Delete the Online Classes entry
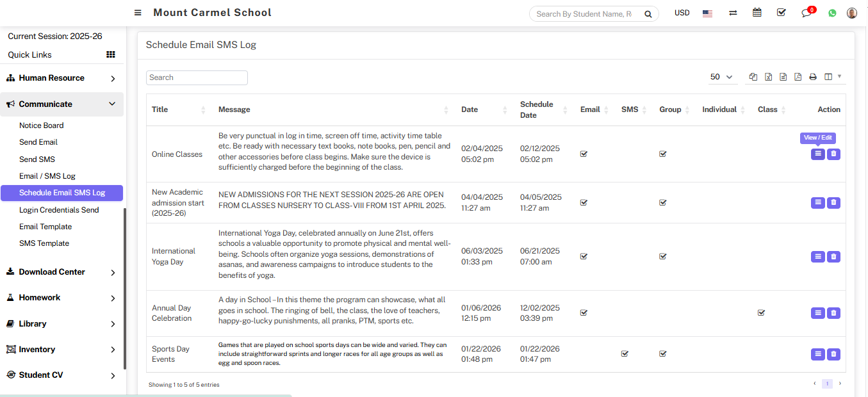 833,154
